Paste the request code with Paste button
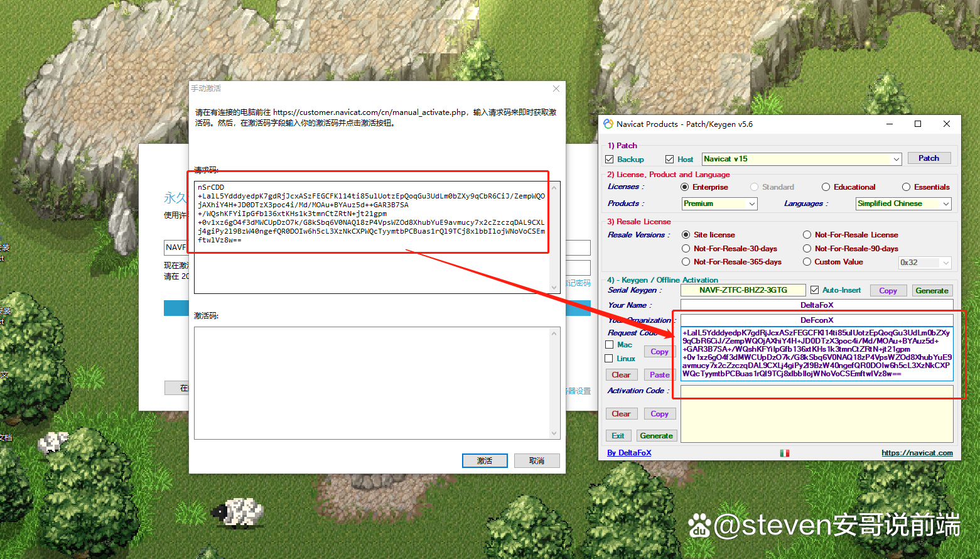This screenshot has width=980, height=559. click(659, 375)
